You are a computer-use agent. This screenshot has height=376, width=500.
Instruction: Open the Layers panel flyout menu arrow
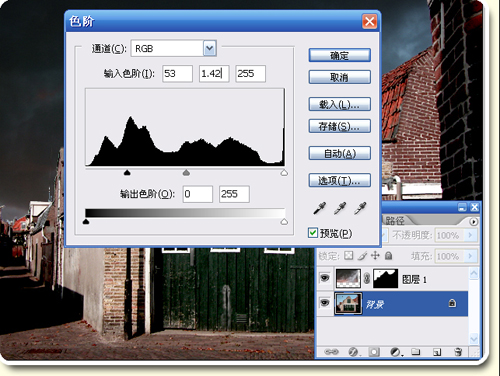point(473,222)
